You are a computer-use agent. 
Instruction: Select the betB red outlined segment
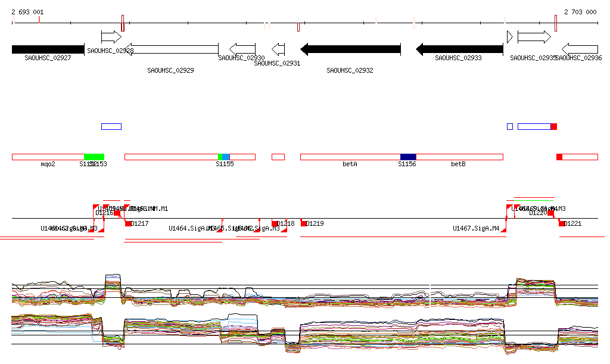pyautogui.click(x=459, y=157)
